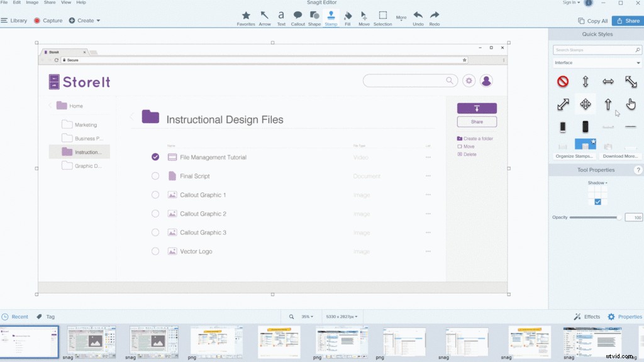Select the Shape tool
The width and height of the screenshot is (644, 362).
point(314,17)
